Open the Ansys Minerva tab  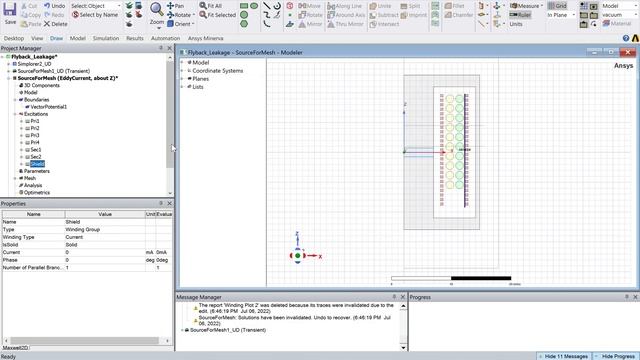205,38
